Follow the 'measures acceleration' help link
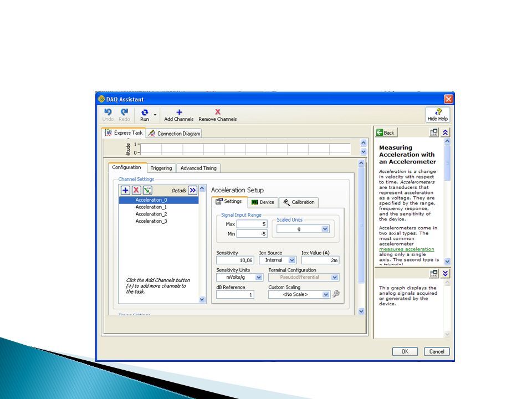 pos(406,249)
